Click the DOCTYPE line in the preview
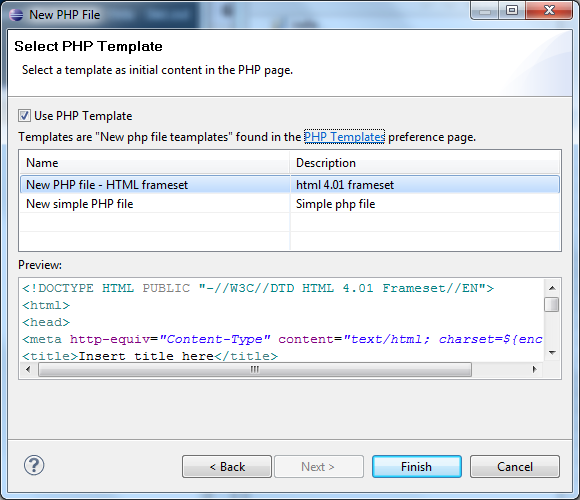The height and width of the screenshot is (500, 580). (x=258, y=288)
